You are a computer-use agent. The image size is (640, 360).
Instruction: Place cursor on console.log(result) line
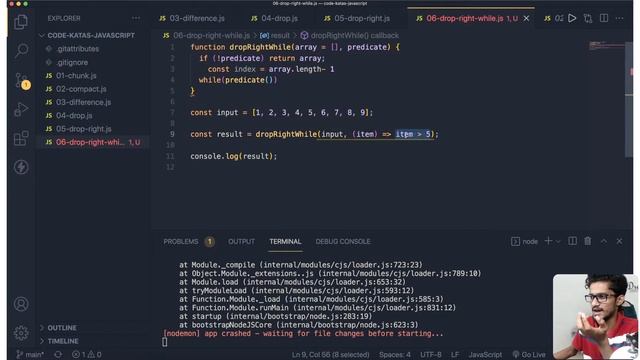point(233,156)
